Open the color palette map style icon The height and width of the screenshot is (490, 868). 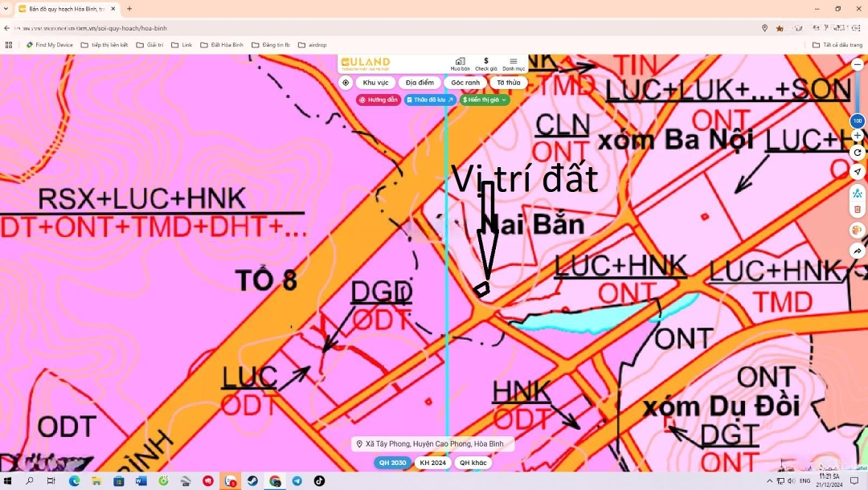[858, 231]
